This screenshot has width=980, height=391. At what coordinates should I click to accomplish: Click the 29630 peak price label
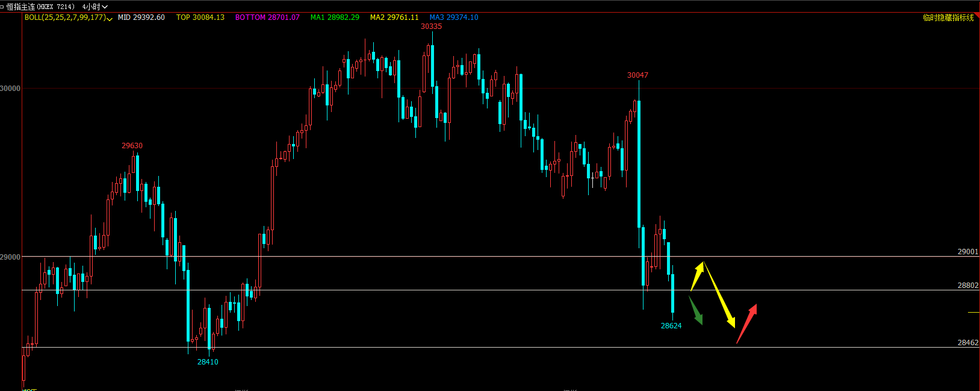pos(132,146)
